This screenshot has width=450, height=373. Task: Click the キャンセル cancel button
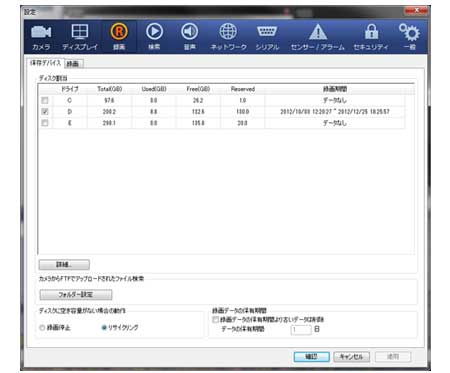coord(351,357)
